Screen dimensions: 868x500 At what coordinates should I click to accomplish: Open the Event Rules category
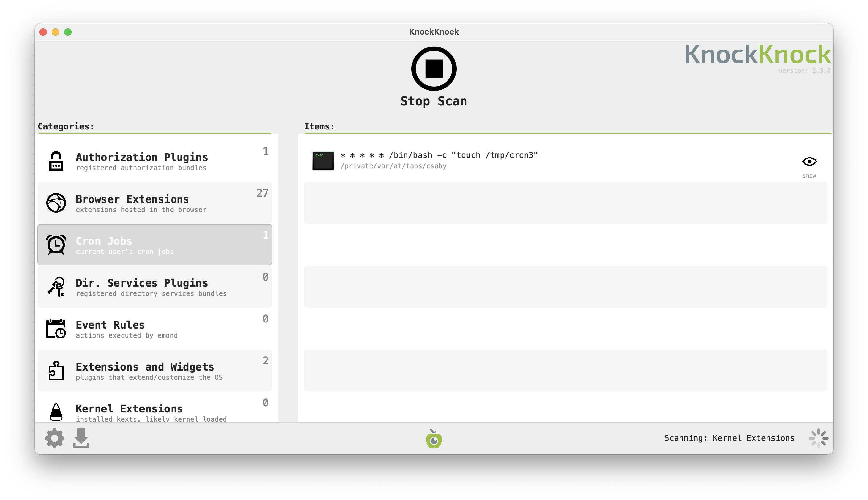pyautogui.click(x=155, y=329)
